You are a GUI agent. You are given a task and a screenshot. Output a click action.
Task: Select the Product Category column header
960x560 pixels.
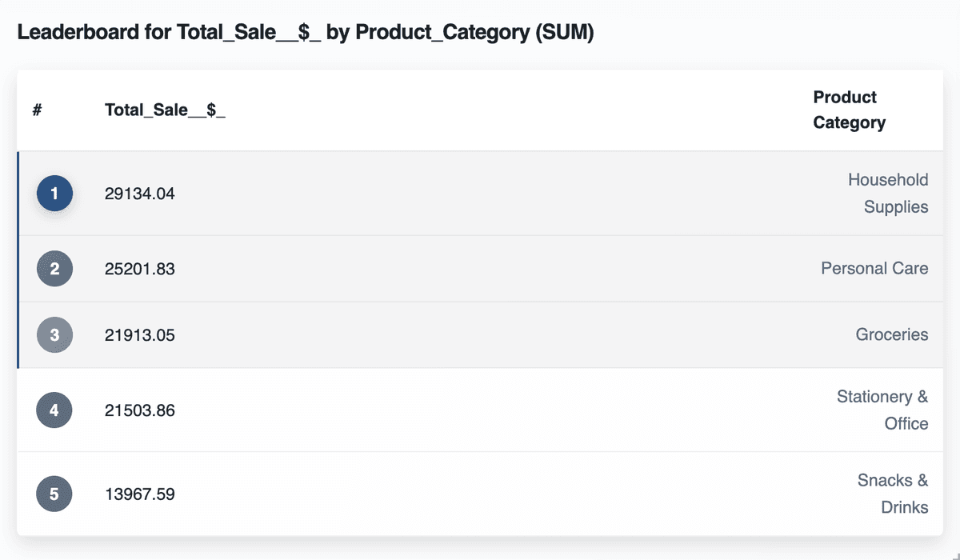click(x=850, y=110)
